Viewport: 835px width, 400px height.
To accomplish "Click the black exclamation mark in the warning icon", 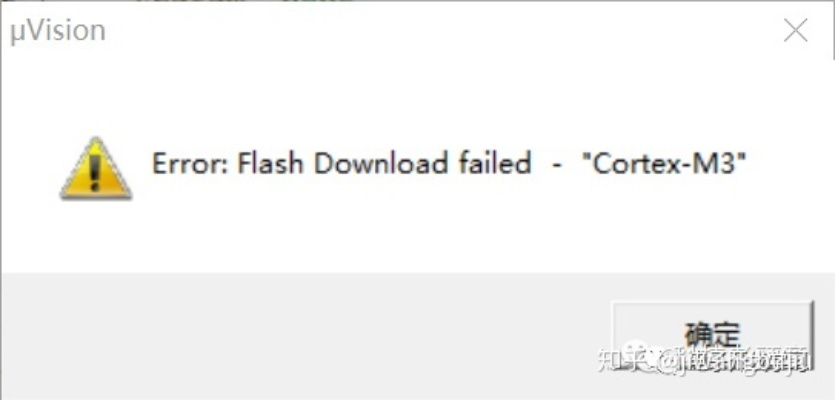I will [95, 173].
